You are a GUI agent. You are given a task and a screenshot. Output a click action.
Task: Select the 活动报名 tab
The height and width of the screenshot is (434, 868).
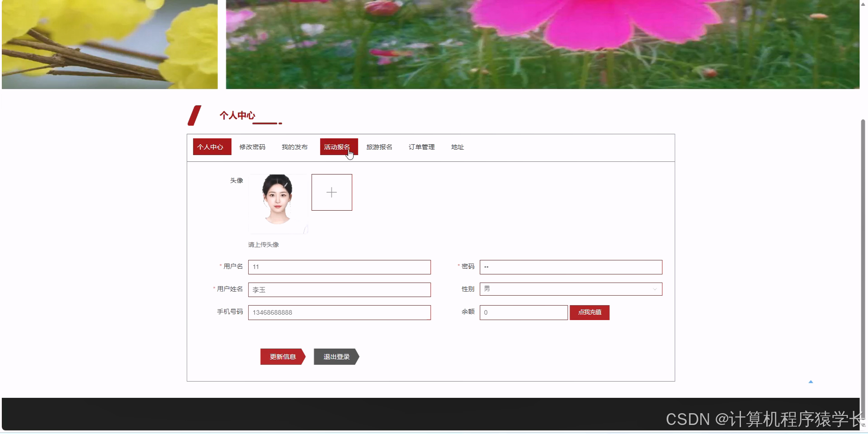(x=338, y=146)
